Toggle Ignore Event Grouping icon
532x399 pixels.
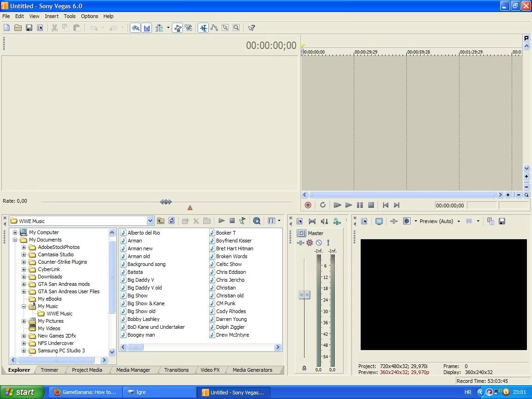188,28
